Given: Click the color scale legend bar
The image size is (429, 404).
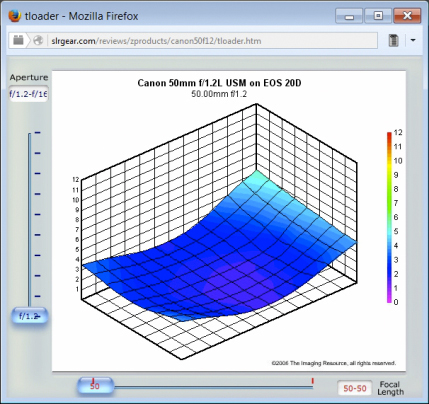Looking at the screenshot, I should pyautogui.click(x=389, y=217).
